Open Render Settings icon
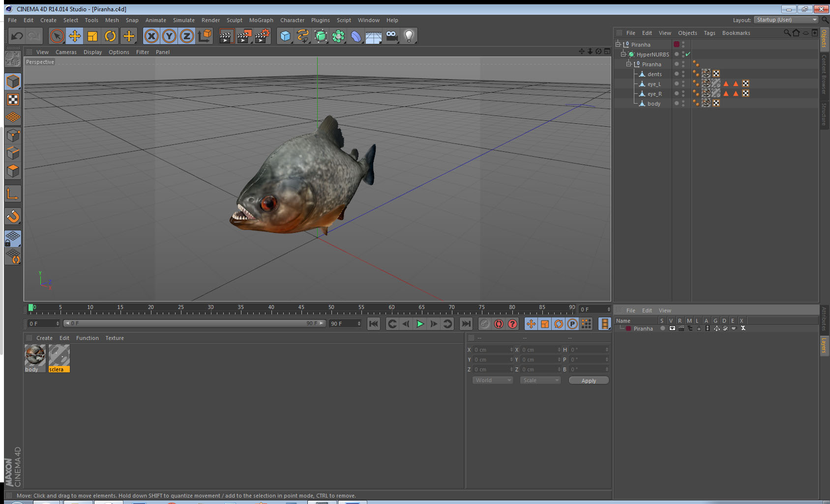 tap(263, 36)
